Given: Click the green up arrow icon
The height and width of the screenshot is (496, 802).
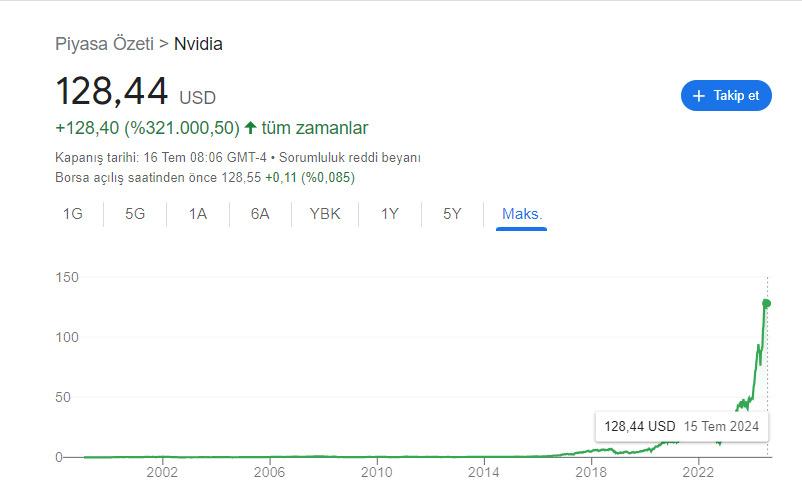Looking at the screenshot, I should 251,128.
